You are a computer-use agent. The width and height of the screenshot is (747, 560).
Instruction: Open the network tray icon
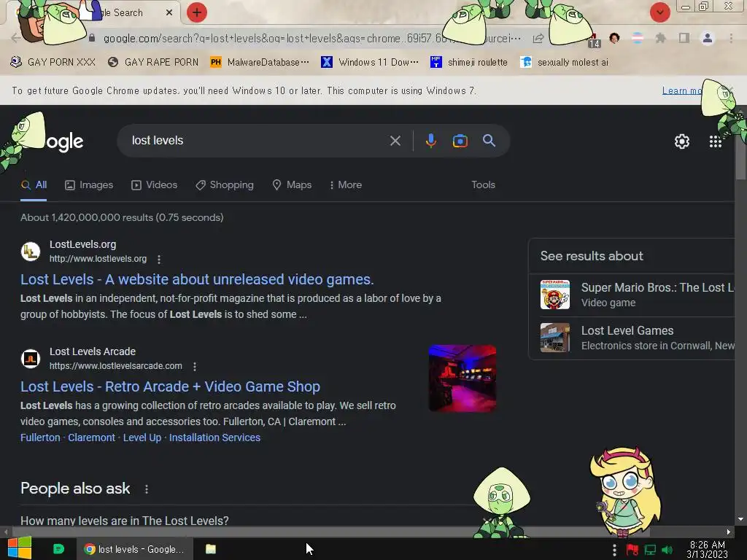[650, 550]
